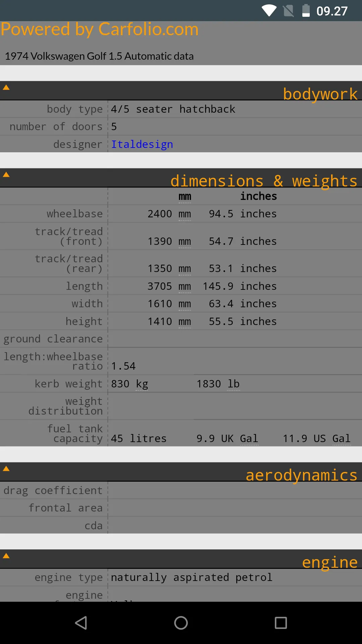Open the Powered by Carfolio.com link
Viewport: 362px width, 644px height.
pyautogui.click(x=100, y=29)
